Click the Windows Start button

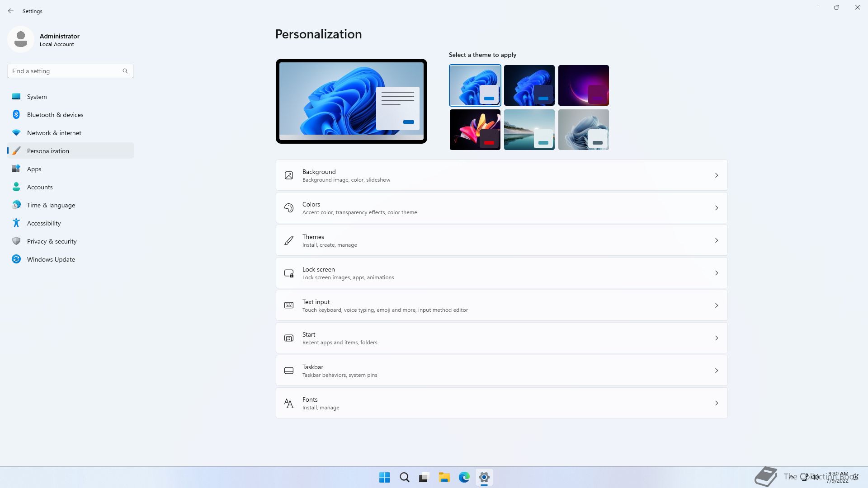coord(384,477)
